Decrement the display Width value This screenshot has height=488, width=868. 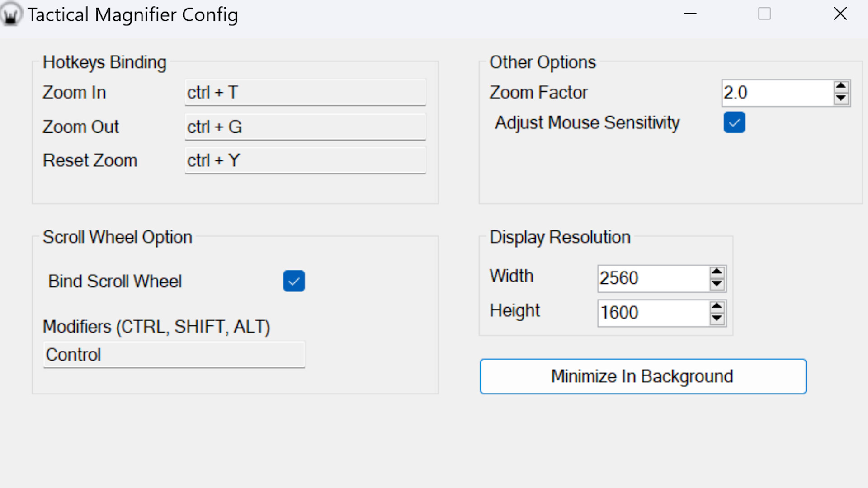coord(717,284)
